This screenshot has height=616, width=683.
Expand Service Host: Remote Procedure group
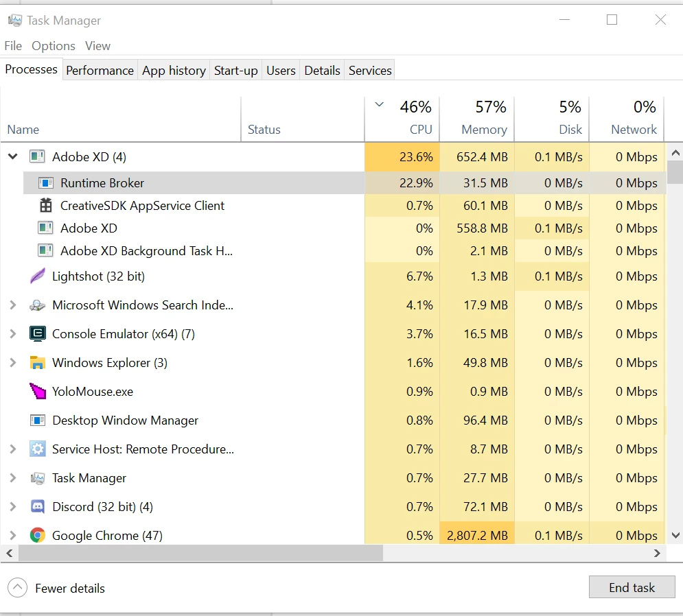pyautogui.click(x=13, y=449)
